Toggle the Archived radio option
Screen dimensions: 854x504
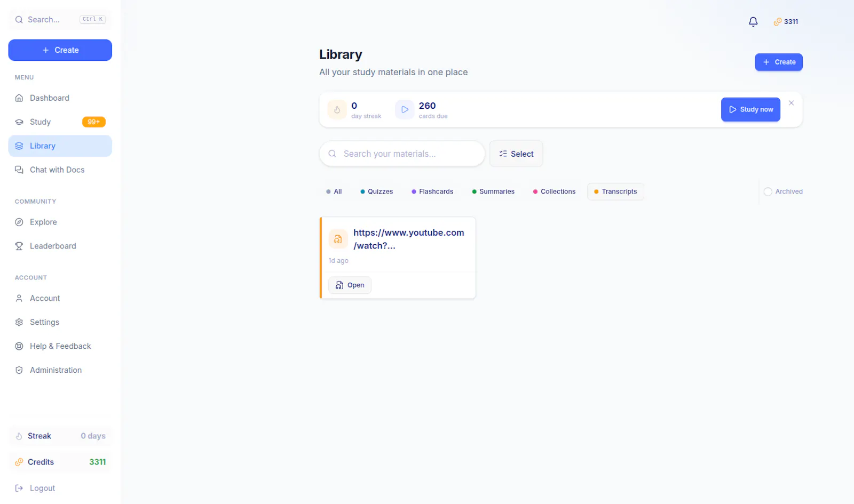click(783, 192)
